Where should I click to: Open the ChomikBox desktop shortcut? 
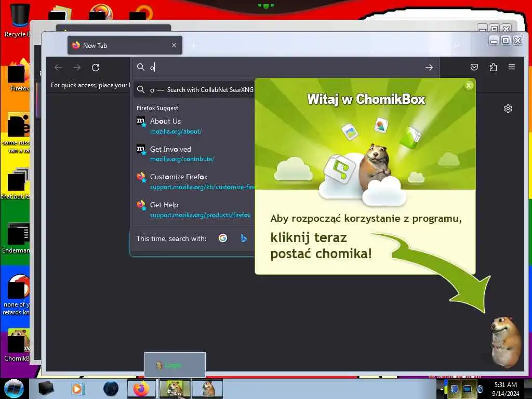[17, 344]
